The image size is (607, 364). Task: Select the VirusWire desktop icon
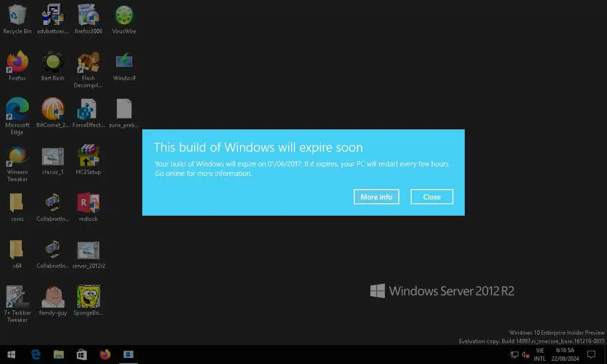(x=124, y=19)
